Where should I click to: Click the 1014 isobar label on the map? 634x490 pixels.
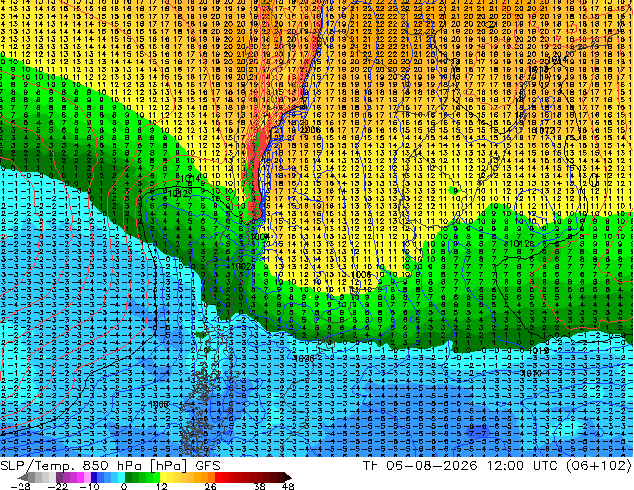pos(190,179)
